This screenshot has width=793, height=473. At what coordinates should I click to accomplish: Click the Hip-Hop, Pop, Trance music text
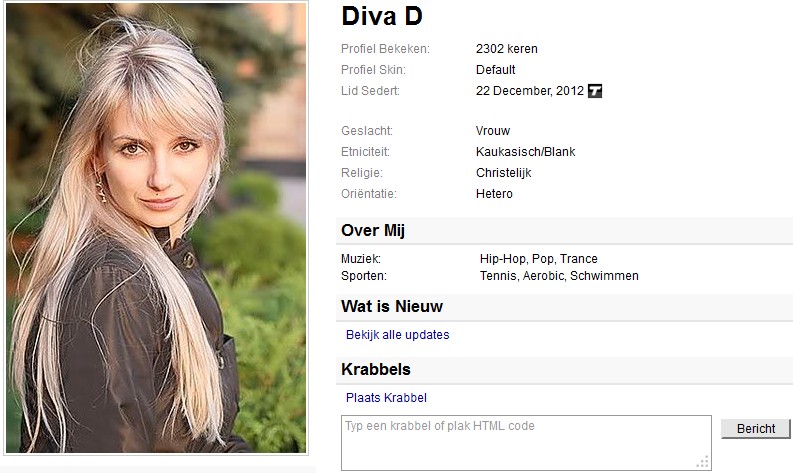[539, 259]
